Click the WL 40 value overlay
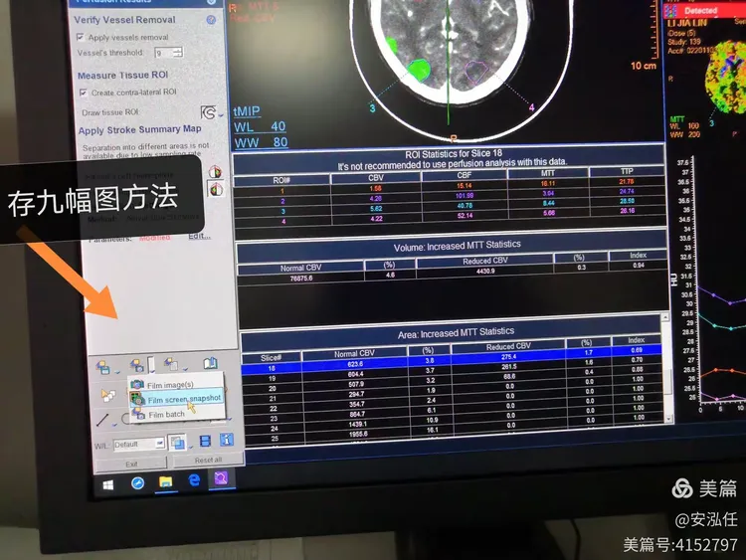 (260, 127)
